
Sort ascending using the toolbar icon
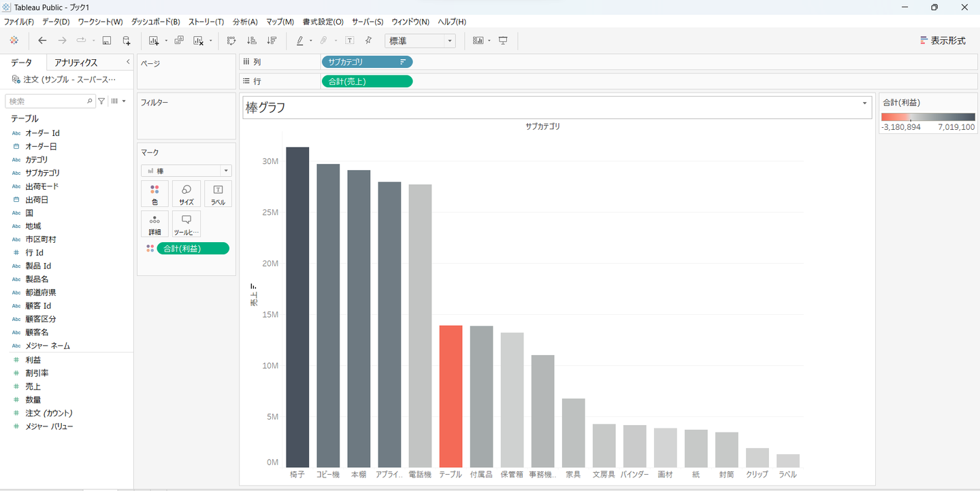pyautogui.click(x=251, y=41)
